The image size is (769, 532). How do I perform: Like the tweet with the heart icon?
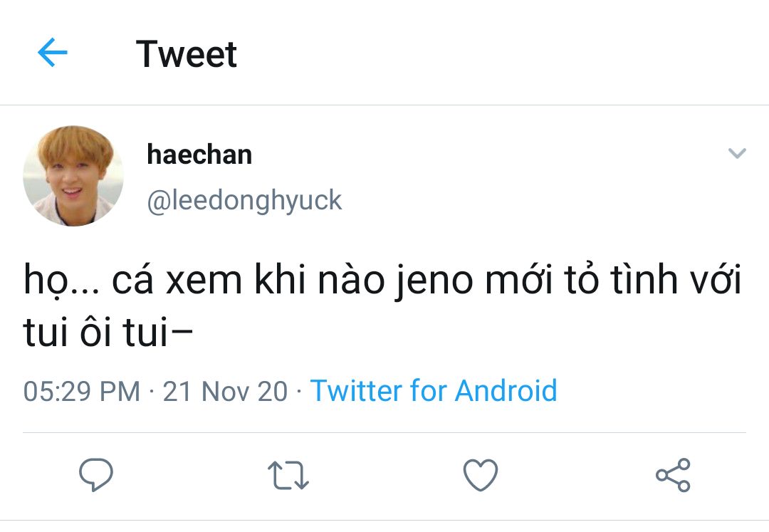(481, 475)
